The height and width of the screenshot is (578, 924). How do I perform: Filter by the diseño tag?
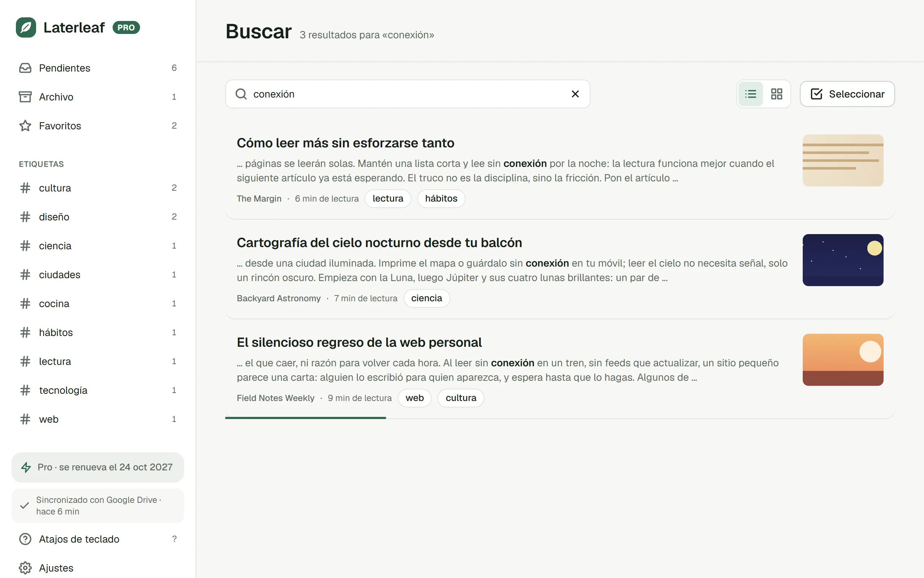tap(98, 217)
